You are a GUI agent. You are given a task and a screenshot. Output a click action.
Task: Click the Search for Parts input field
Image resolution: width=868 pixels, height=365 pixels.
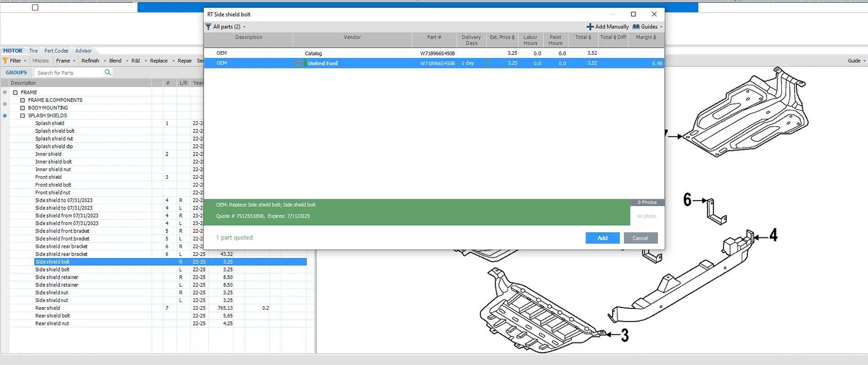click(69, 73)
